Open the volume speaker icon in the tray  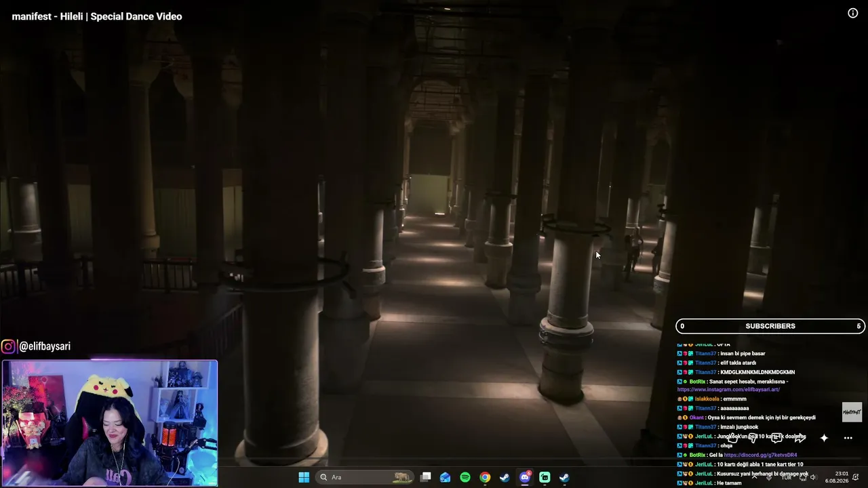coord(813,477)
